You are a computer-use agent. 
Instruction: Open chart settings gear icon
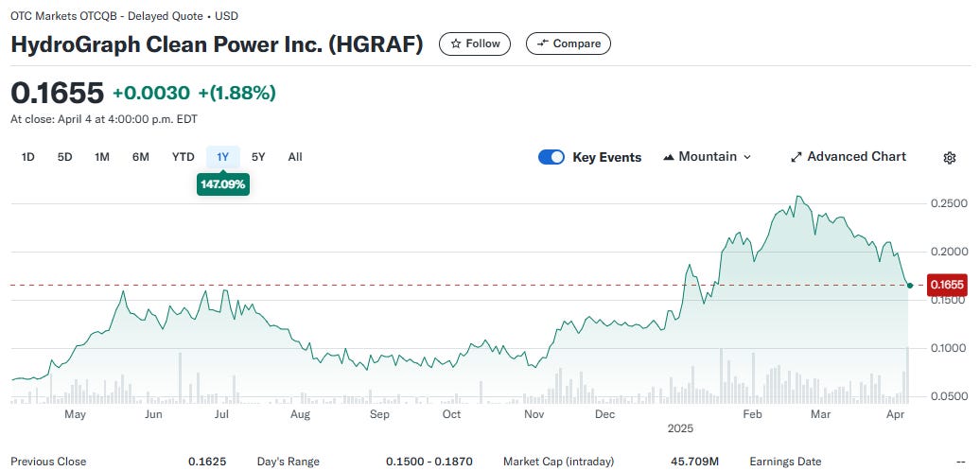[949, 157]
